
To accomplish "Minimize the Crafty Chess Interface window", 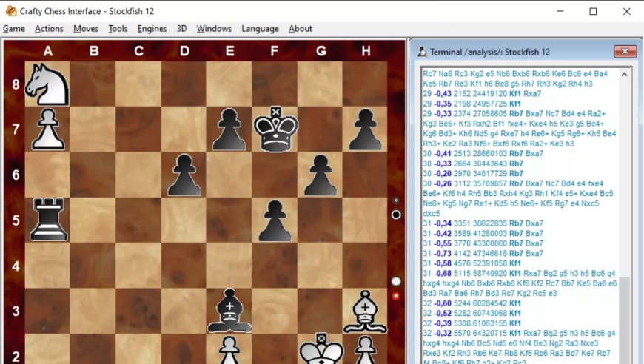I will coord(560,11).
